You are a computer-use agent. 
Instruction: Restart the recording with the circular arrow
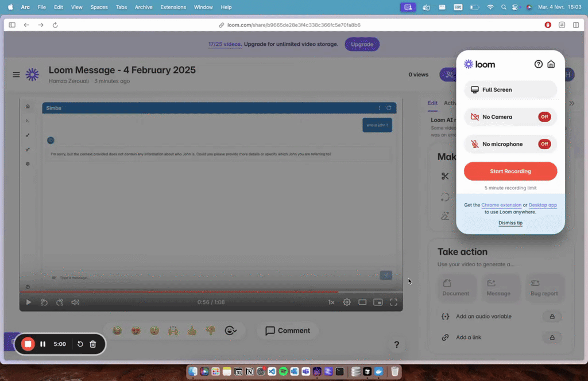80,344
